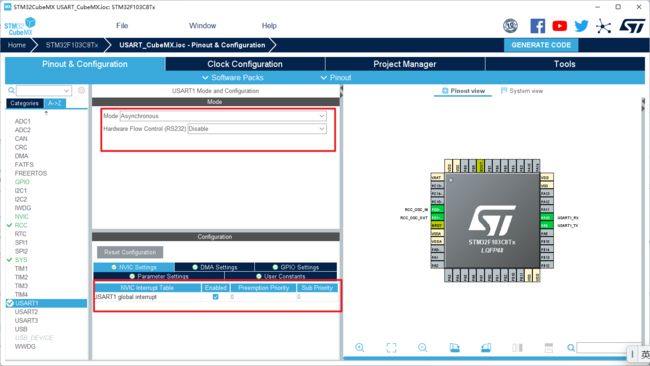Open User Constants tab
The height and width of the screenshot is (366, 650).
[281, 276]
